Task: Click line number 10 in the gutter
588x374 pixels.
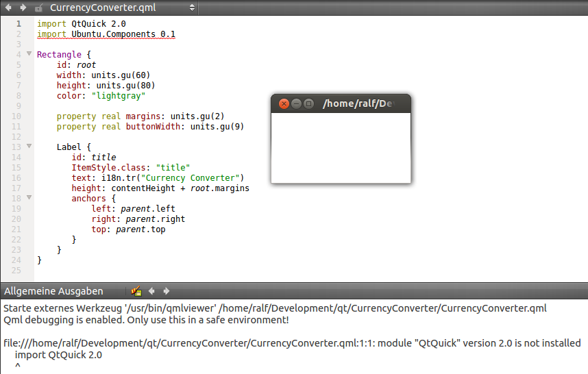Action: (x=16, y=116)
